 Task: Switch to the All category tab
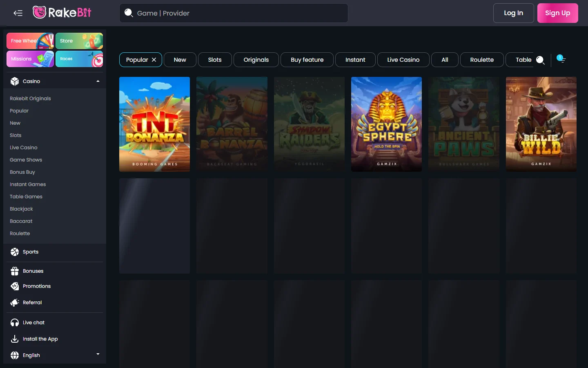click(x=445, y=60)
